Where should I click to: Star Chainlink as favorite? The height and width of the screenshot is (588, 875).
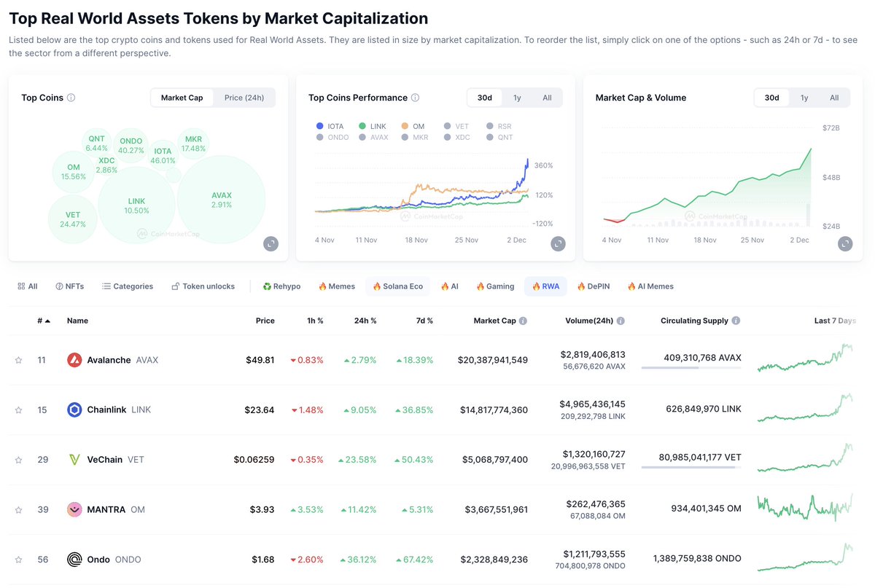click(19, 410)
